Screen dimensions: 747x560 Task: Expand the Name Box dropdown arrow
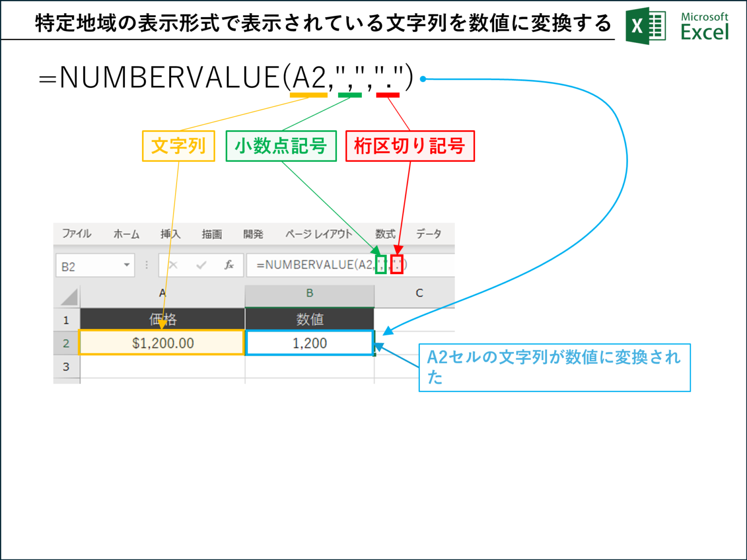click(126, 265)
